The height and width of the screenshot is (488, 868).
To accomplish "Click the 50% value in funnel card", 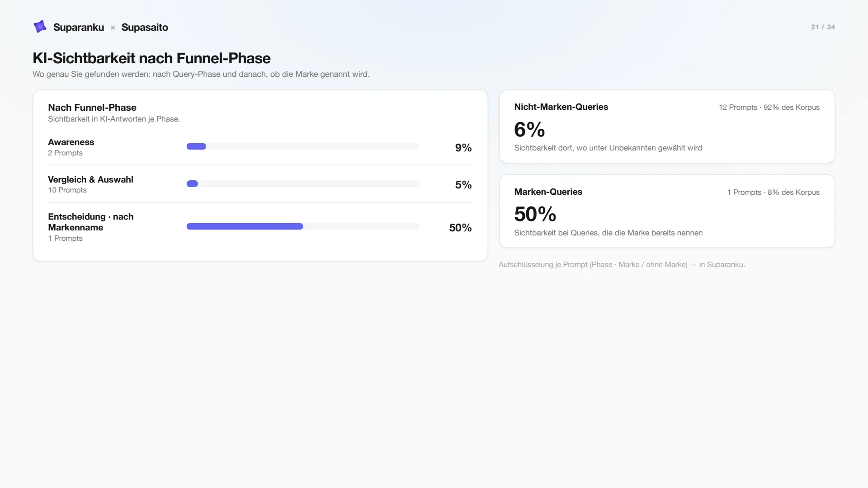I will pyautogui.click(x=460, y=228).
